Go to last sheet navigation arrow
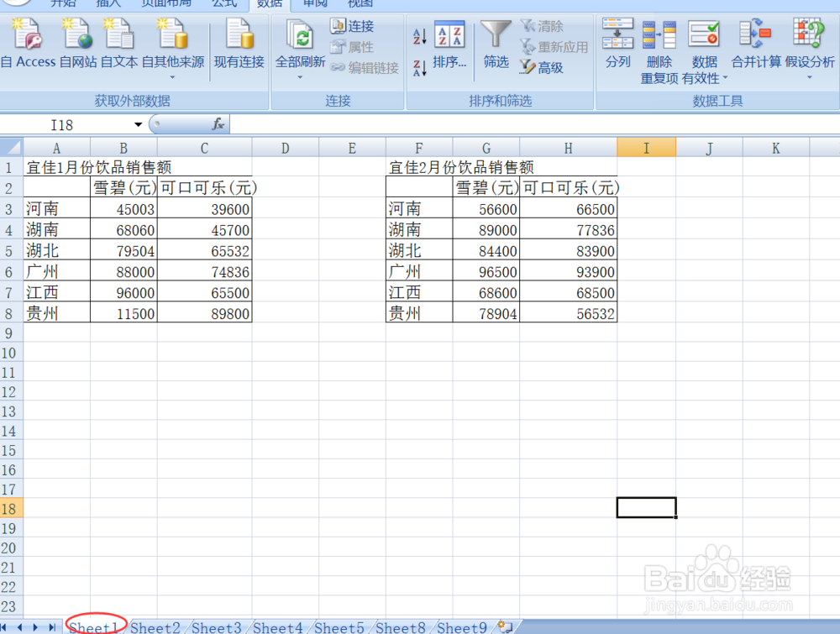This screenshot has height=634, width=840. click(52, 627)
